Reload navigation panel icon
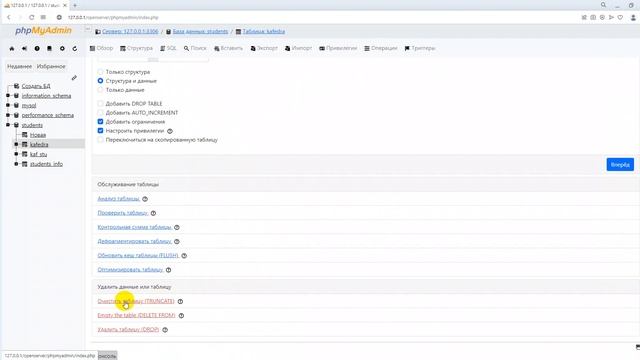The image size is (640, 360). pos(75,48)
